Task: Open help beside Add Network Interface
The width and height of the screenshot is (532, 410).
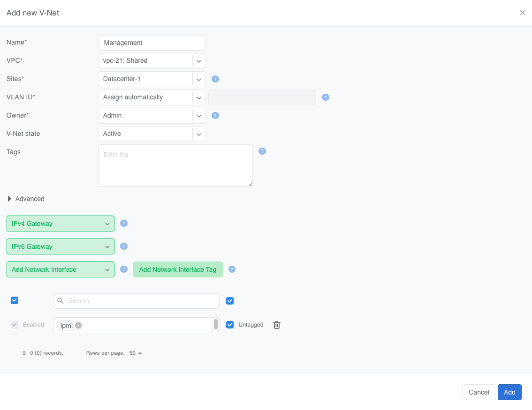Action: (x=123, y=269)
